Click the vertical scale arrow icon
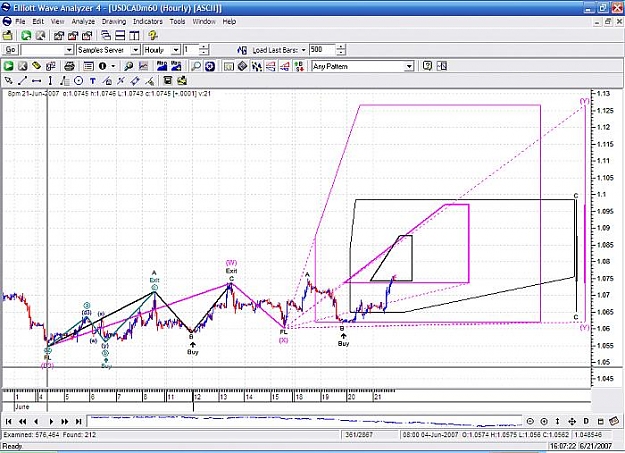Screen dimensions: 625x453 (x=558, y=421)
